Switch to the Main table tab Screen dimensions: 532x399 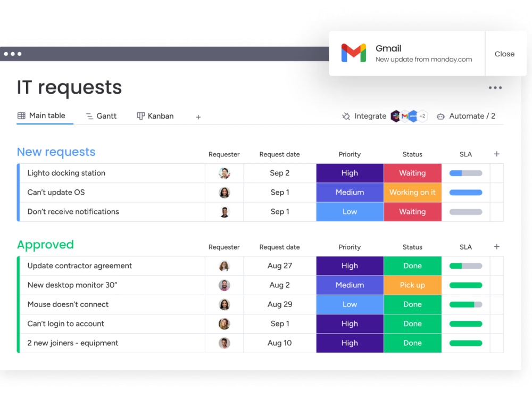[41, 115]
